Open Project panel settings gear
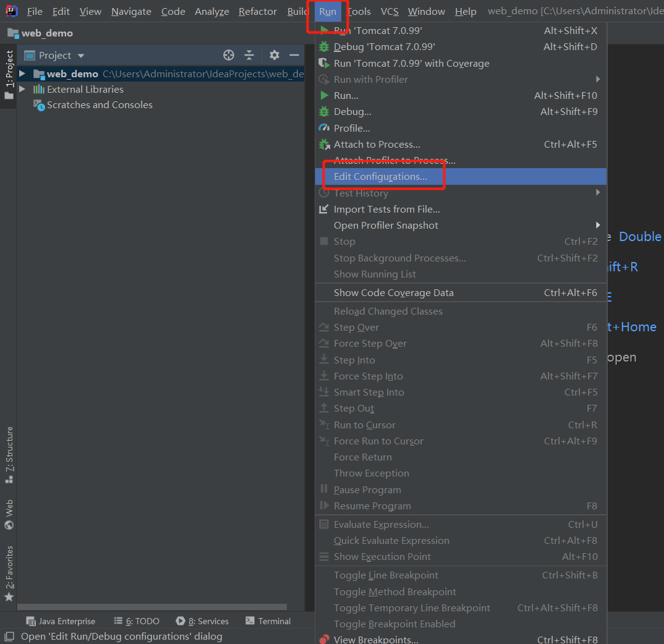Viewport: 664px width, 644px height. [275, 55]
